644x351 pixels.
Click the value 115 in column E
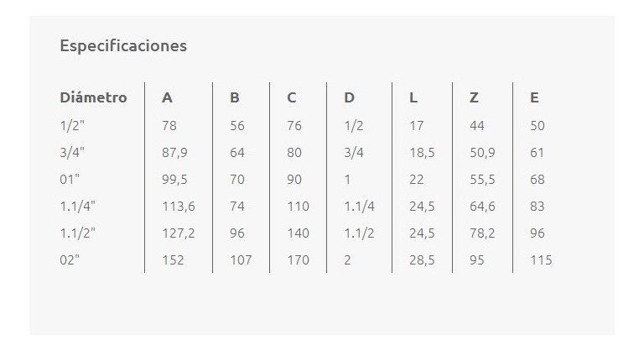click(541, 260)
